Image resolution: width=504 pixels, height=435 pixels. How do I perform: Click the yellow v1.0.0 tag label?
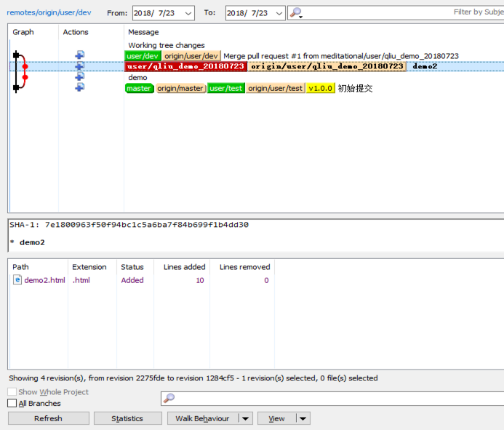(320, 88)
